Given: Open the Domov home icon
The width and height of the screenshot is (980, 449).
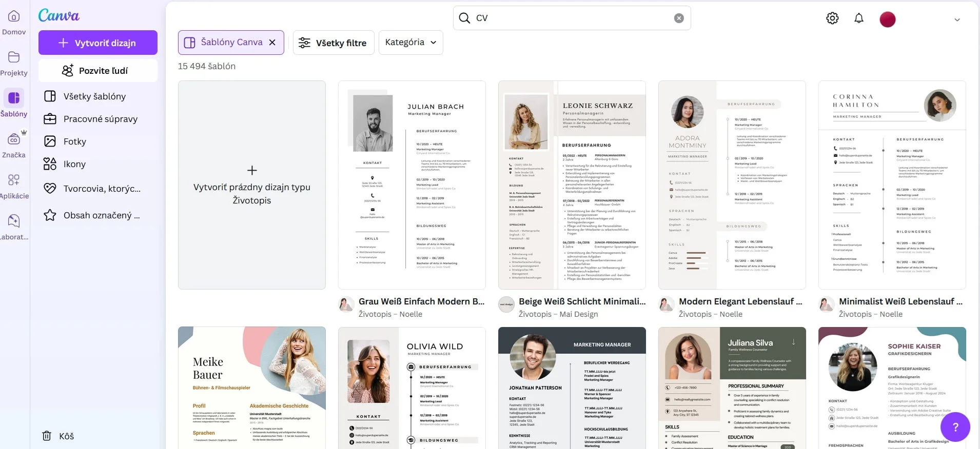Looking at the screenshot, I should click(14, 16).
